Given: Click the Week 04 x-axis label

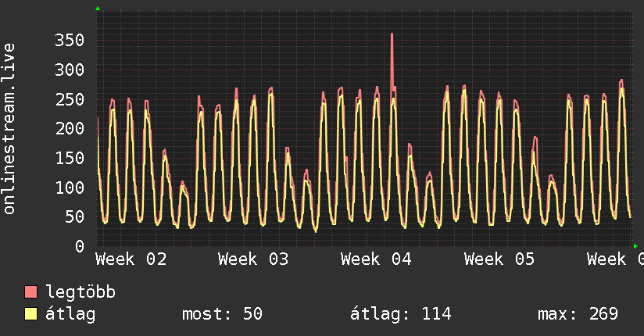Looking at the screenshot, I should (376, 259).
